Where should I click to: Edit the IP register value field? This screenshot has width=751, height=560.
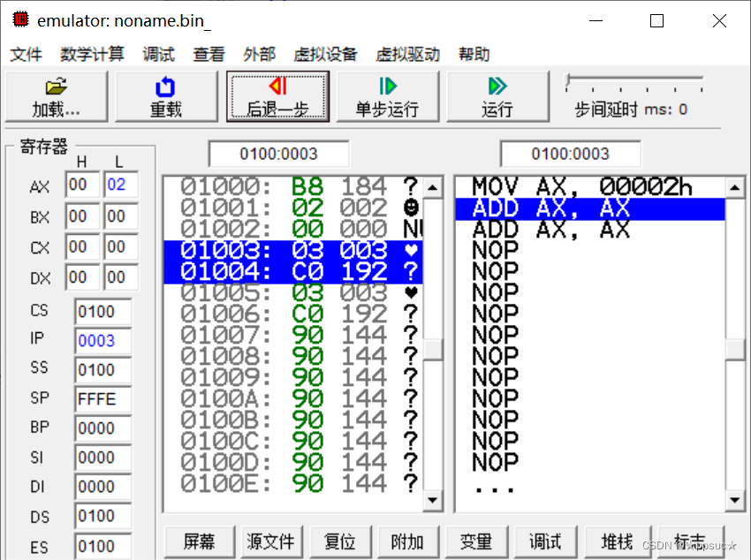click(102, 340)
